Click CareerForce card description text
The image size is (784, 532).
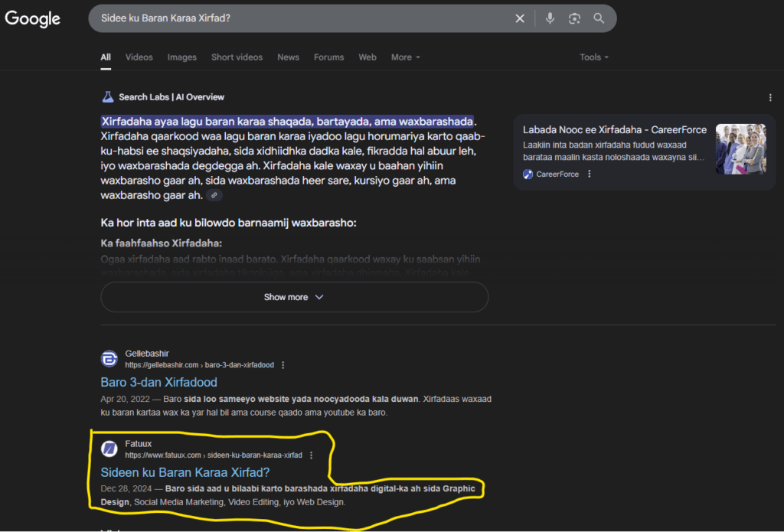613,151
